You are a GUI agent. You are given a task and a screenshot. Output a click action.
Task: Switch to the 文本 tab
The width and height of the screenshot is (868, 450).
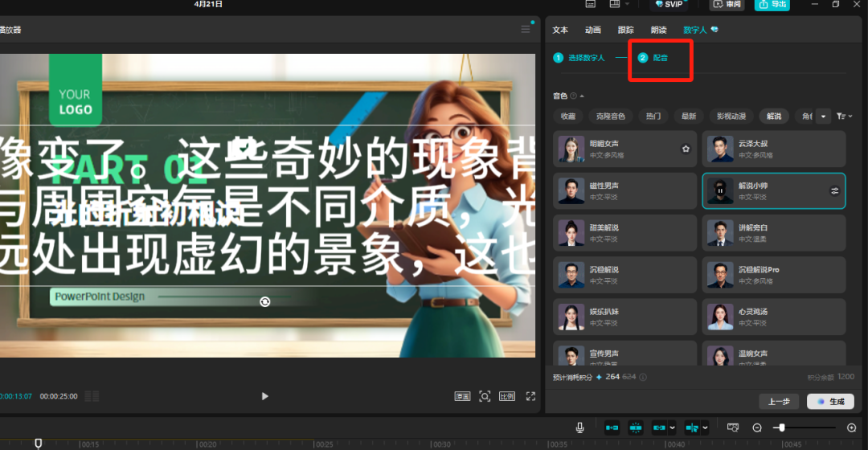click(560, 30)
